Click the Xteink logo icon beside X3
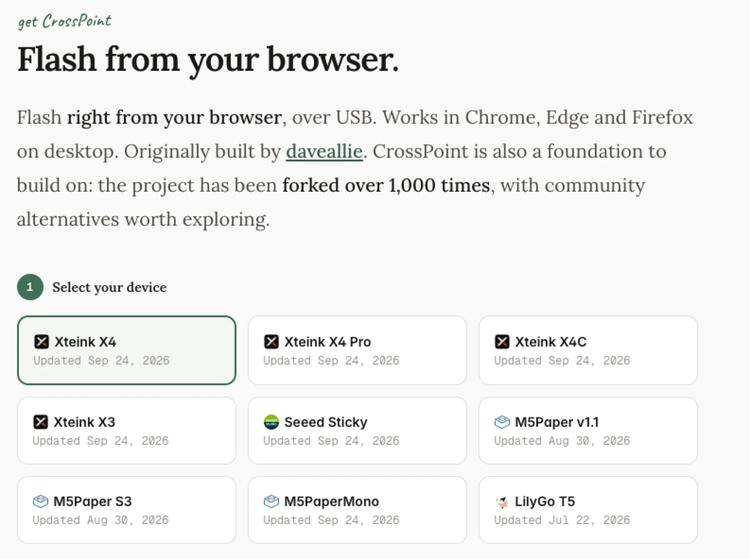This screenshot has height=559, width=750. pyautogui.click(x=41, y=422)
